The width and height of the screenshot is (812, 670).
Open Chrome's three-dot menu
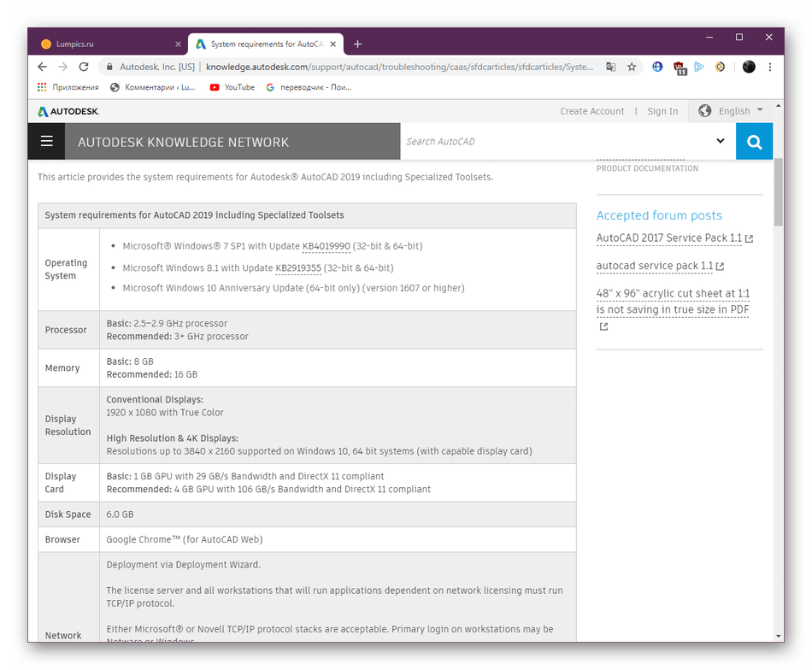coord(770,67)
